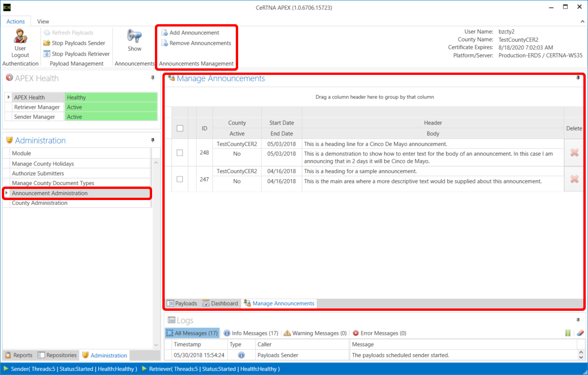
Task: Stop Payloads Sender
Action: 78,43
